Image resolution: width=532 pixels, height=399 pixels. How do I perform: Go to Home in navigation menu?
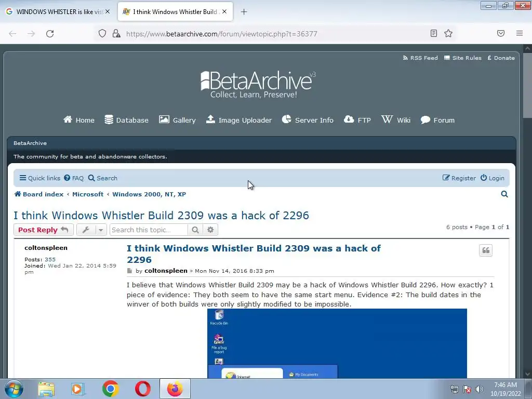(79, 120)
